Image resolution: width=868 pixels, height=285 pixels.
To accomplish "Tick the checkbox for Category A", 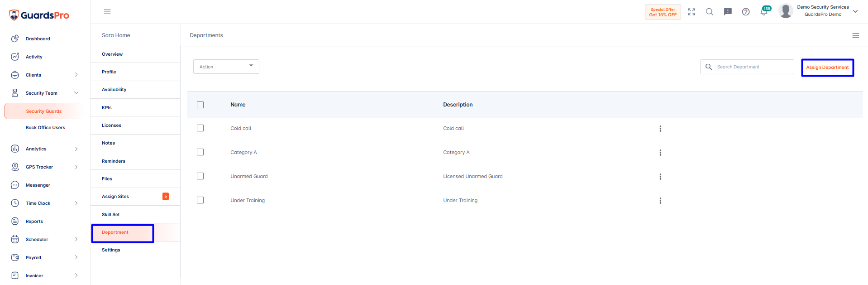I will tap(200, 152).
